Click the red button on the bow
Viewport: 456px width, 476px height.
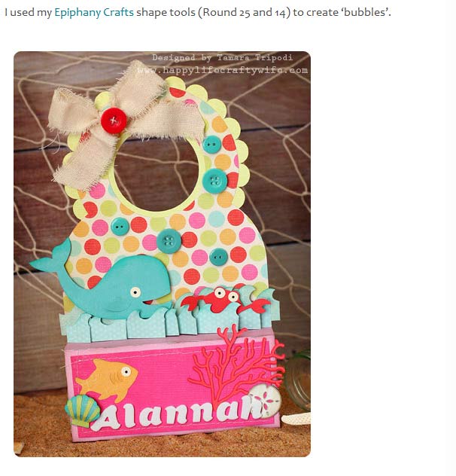(114, 121)
